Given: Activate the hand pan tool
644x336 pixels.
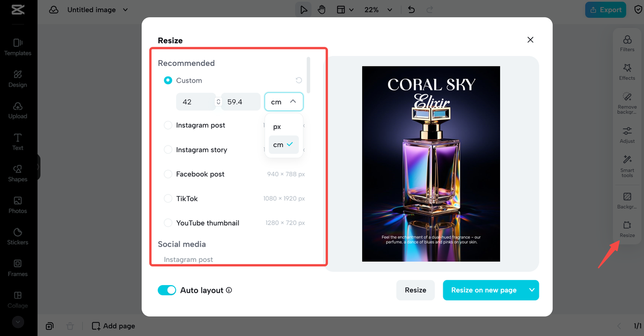Looking at the screenshot, I should [321, 10].
